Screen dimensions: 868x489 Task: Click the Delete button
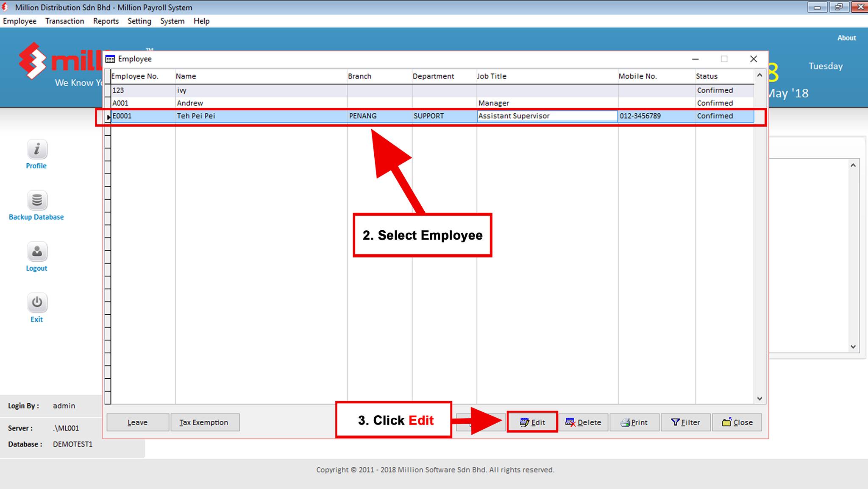(583, 422)
